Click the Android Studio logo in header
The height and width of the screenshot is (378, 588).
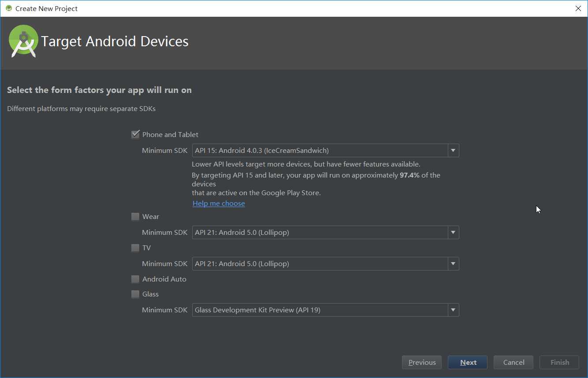click(x=23, y=41)
